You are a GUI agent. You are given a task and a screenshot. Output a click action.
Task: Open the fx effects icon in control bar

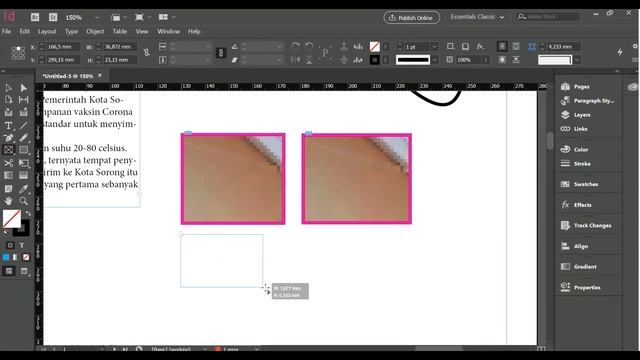tap(480, 47)
